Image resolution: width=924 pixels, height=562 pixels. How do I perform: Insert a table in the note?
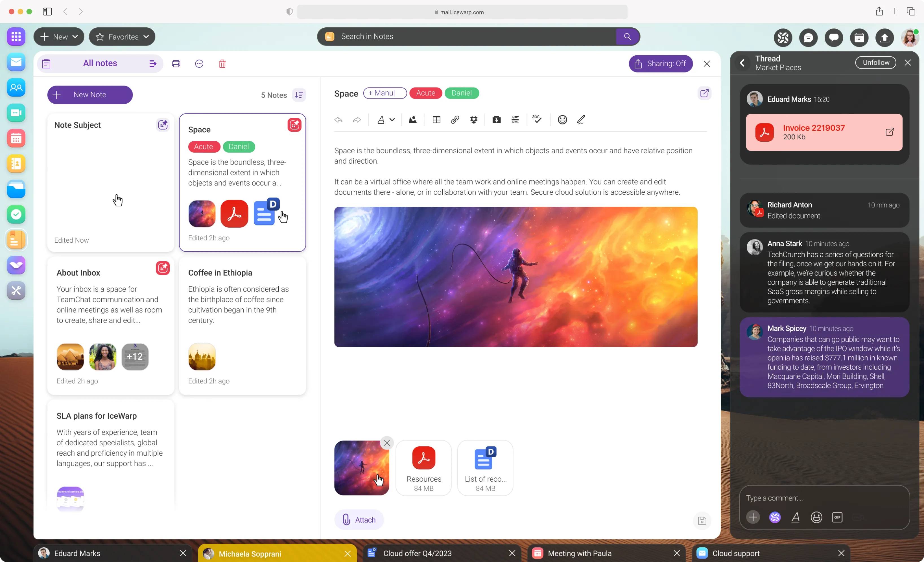pyautogui.click(x=436, y=120)
